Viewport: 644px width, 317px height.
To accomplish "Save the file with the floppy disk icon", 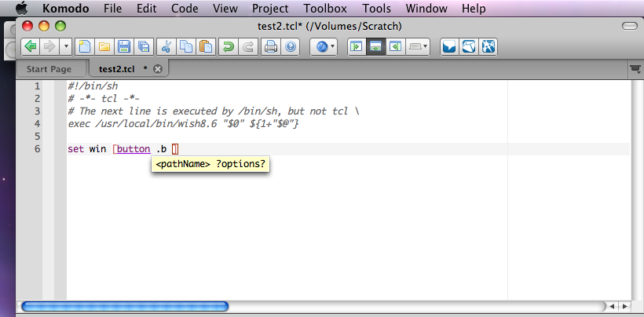I will click(x=123, y=46).
